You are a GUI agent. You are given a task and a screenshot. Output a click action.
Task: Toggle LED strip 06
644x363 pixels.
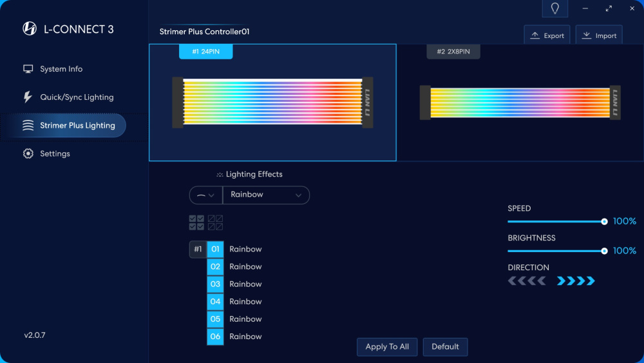(215, 337)
